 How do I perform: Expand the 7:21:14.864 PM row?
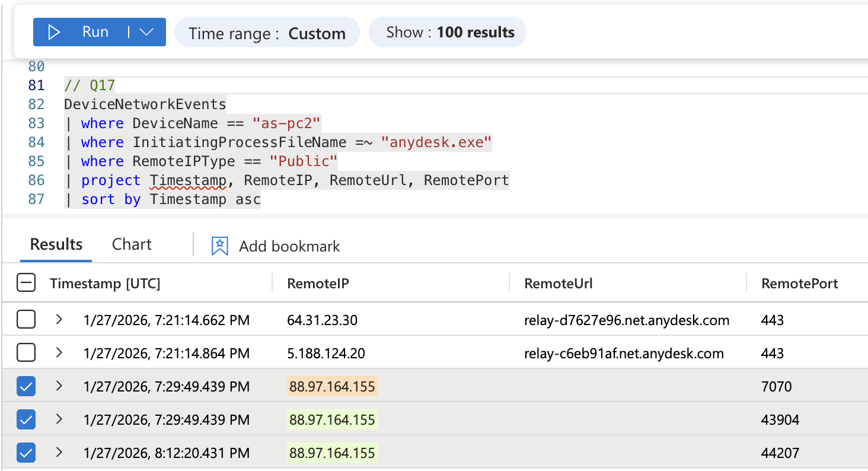coord(59,354)
